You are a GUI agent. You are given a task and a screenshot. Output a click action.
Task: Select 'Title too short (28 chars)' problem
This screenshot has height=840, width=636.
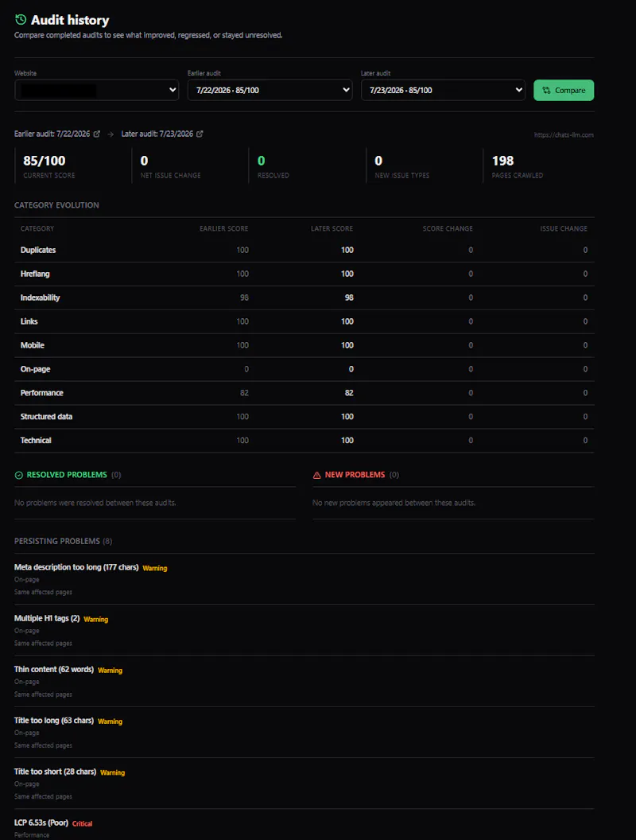pos(55,772)
